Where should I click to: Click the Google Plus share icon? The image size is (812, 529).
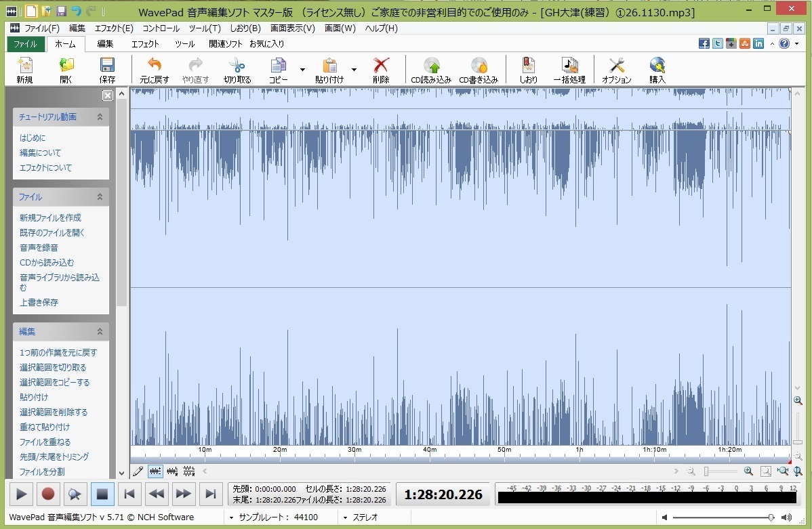[x=731, y=43]
